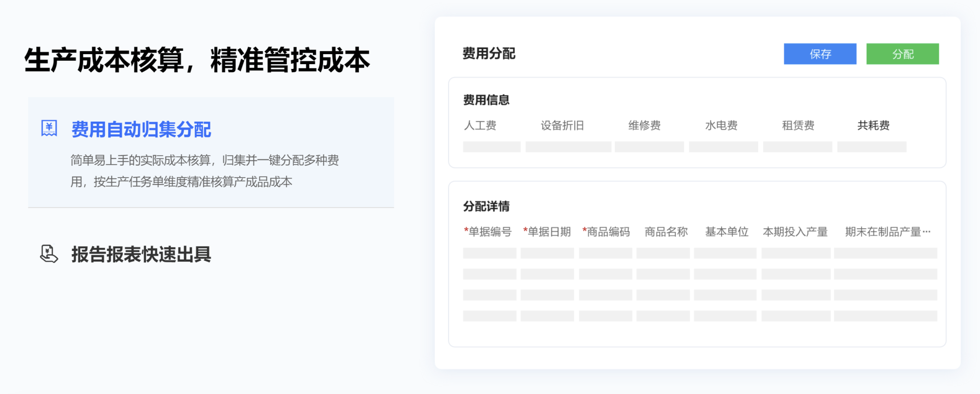Expand the truncated 期末在制品产量 column header
The image size is (980, 394).
(x=887, y=232)
